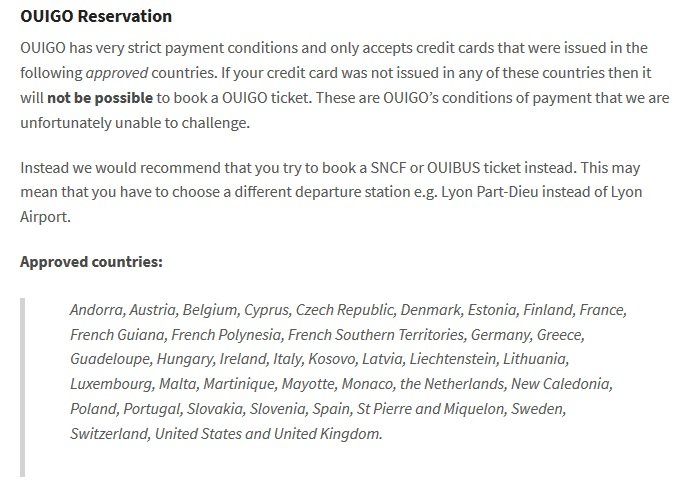This screenshot has height=492, width=687.
Task: Click 'New Caledonia' in the list
Action: point(560,384)
